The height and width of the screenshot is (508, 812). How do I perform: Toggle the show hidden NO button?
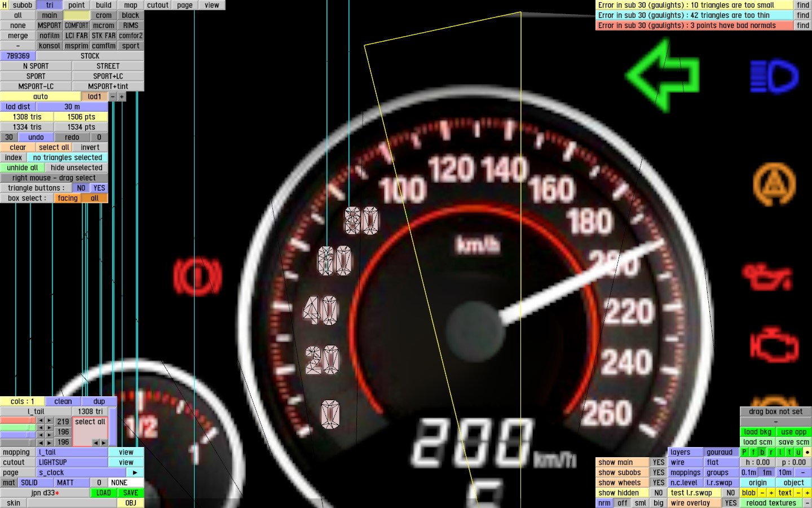coord(659,493)
